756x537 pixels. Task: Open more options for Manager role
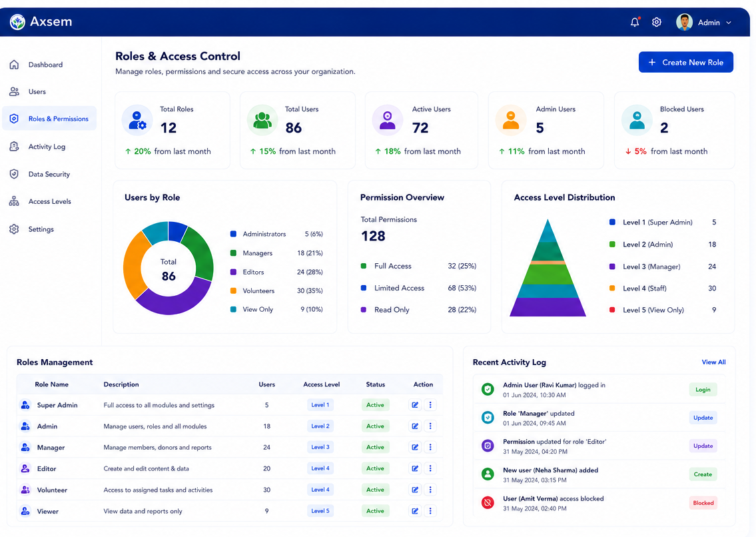430,447
